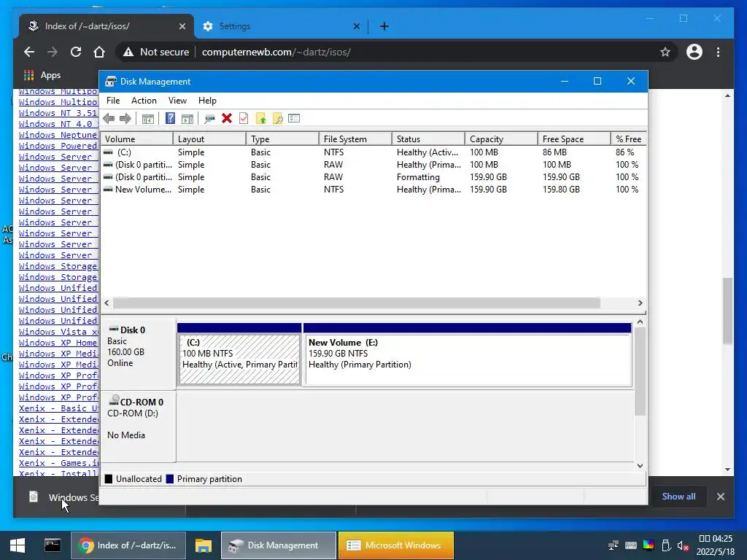The height and width of the screenshot is (560, 747).
Task: Sort by the File System column header
Action: click(x=355, y=139)
